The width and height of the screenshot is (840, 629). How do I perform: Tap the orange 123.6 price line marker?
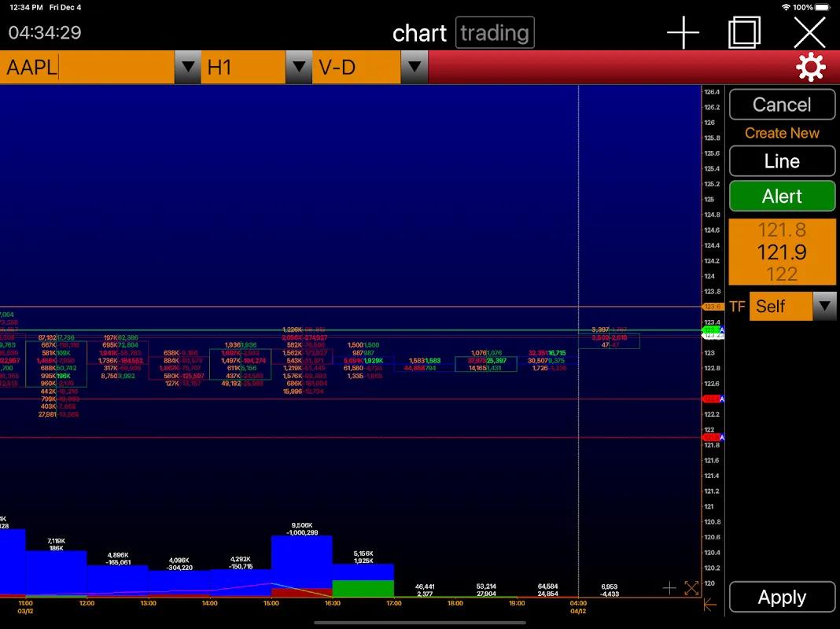[x=713, y=307]
